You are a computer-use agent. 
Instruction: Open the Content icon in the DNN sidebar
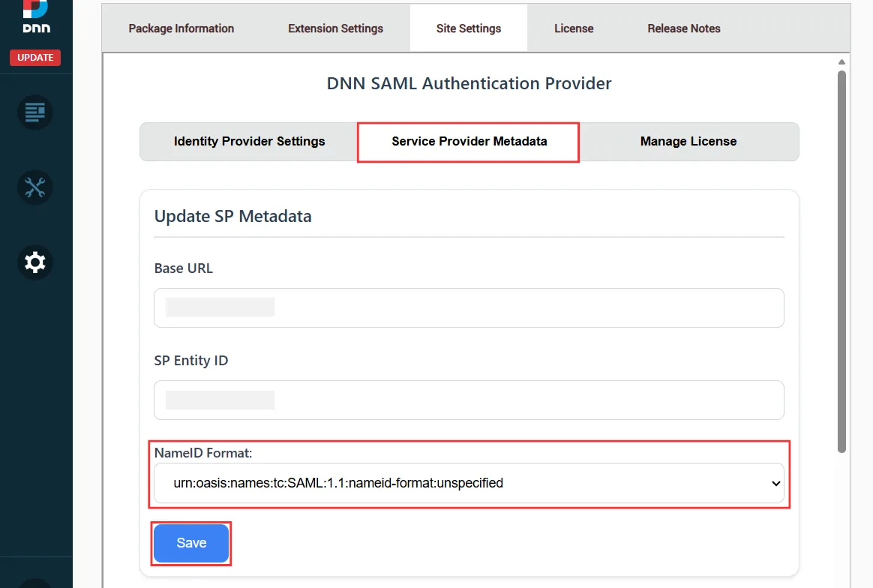point(35,112)
